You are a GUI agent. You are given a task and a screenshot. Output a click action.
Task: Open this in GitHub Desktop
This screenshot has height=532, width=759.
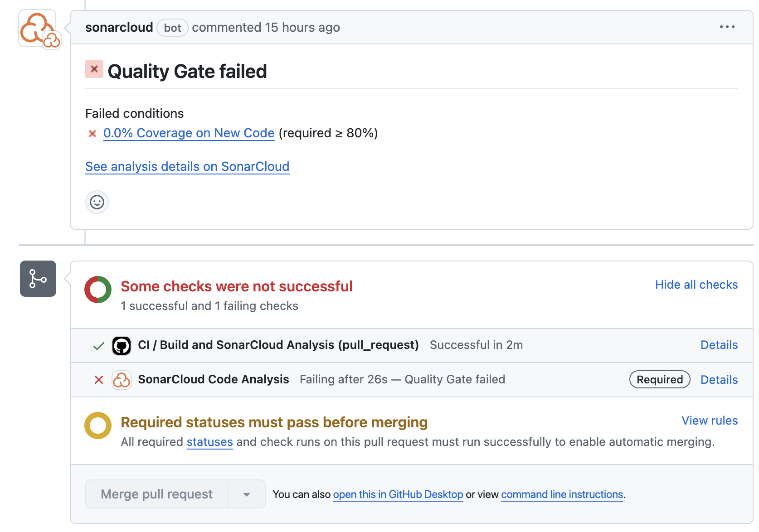pyautogui.click(x=398, y=494)
